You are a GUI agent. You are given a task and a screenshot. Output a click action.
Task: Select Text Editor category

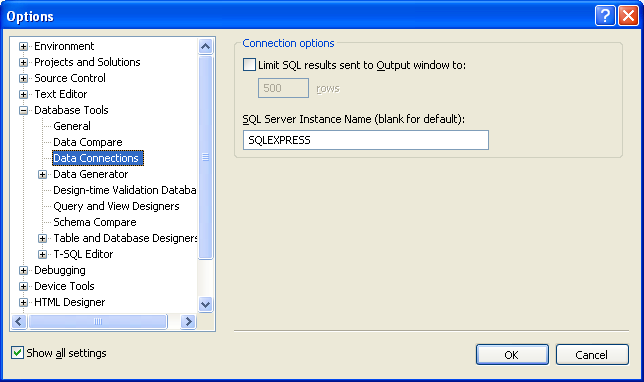[61, 94]
